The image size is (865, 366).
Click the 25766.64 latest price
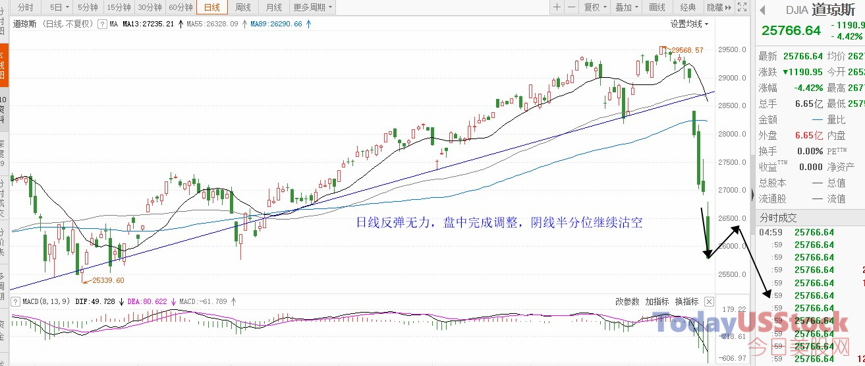pos(791,30)
